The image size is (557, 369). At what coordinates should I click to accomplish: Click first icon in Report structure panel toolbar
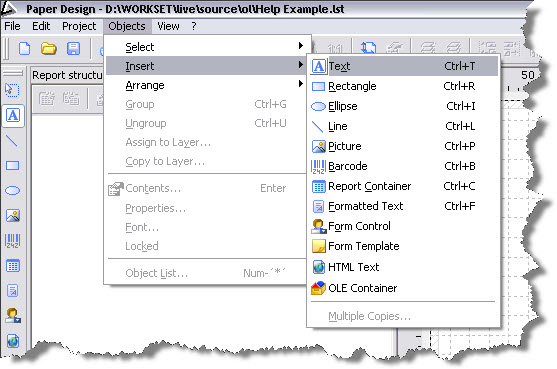click(x=47, y=98)
